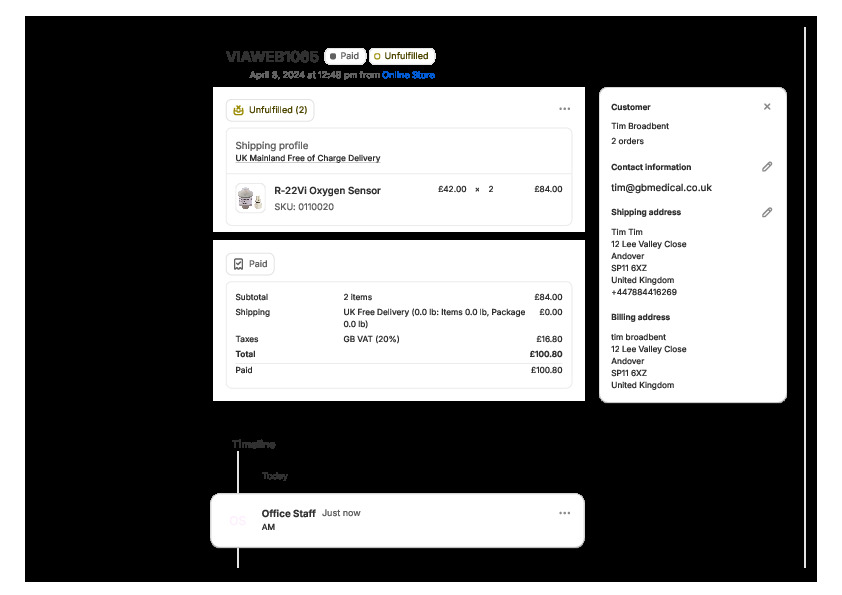Open the R-22Vi Oxygen Sensor product
Viewport: 842px width, 595px height.
tap(327, 190)
